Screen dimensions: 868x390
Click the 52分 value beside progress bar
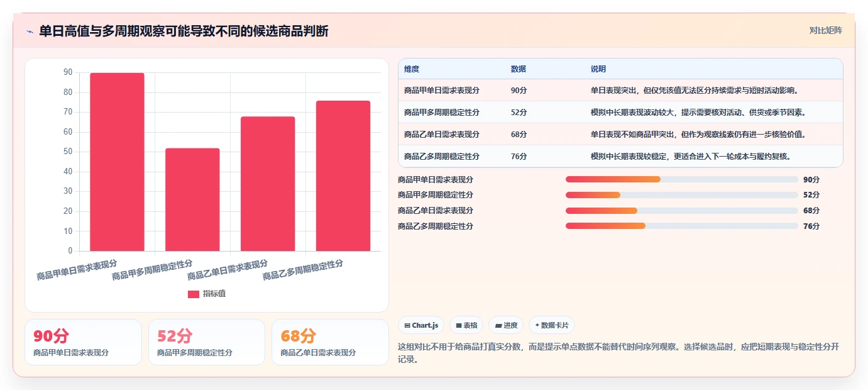click(811, 195)
